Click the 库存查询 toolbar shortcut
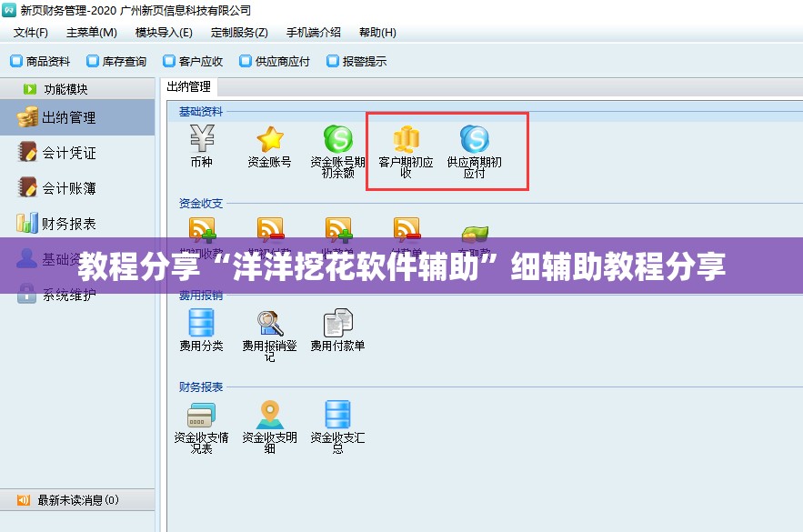This screenshot has height=532, width=803. click(116, 62)
